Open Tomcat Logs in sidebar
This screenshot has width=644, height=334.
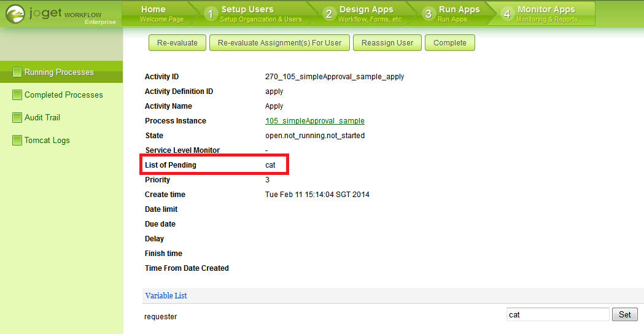[x=47, y=140]
